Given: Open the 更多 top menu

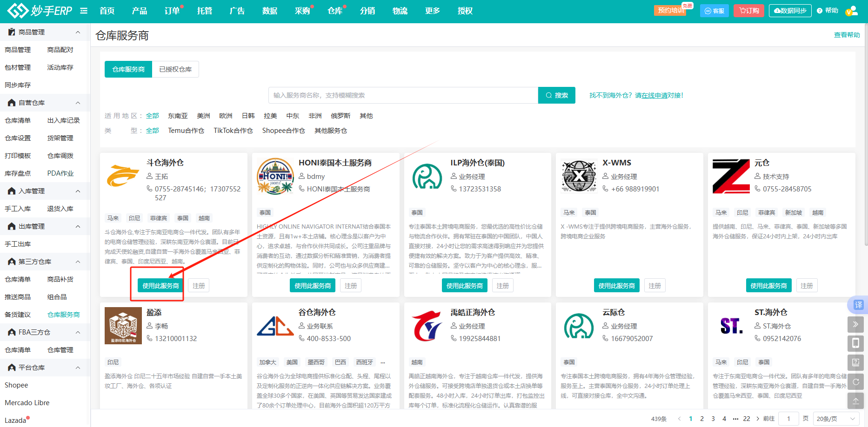Looking at the screenshot, I should click(433, 11).
